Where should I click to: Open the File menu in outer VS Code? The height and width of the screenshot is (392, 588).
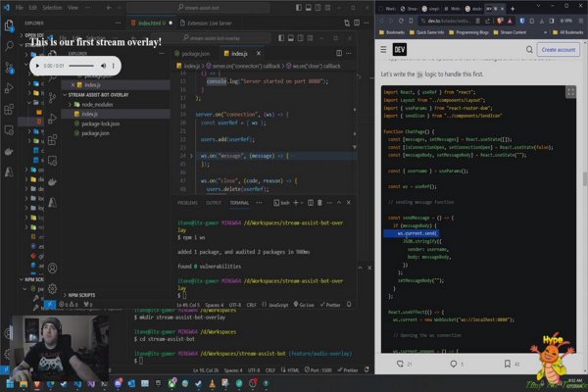click(x=20, y=8)
